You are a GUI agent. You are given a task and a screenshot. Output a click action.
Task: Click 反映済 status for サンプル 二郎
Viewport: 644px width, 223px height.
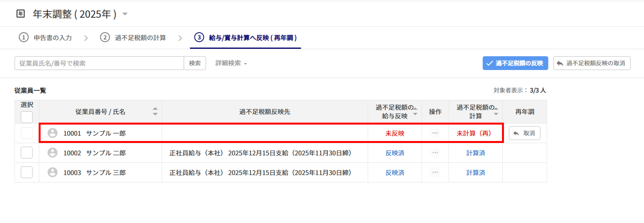pos(395,153)
